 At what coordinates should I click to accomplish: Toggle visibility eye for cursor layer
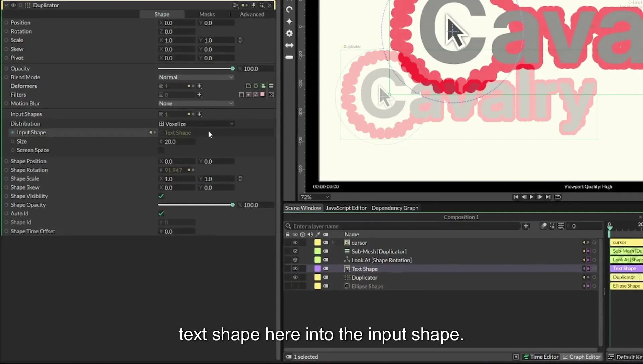[x=295, y=243]
